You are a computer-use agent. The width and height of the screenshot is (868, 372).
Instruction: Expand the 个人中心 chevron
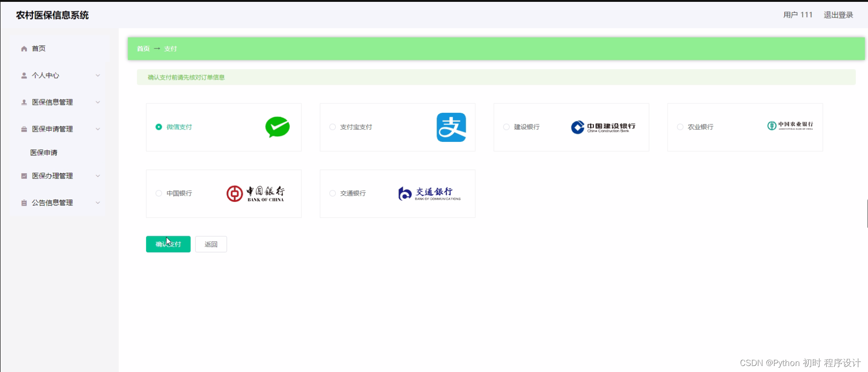tap(98, 75)
